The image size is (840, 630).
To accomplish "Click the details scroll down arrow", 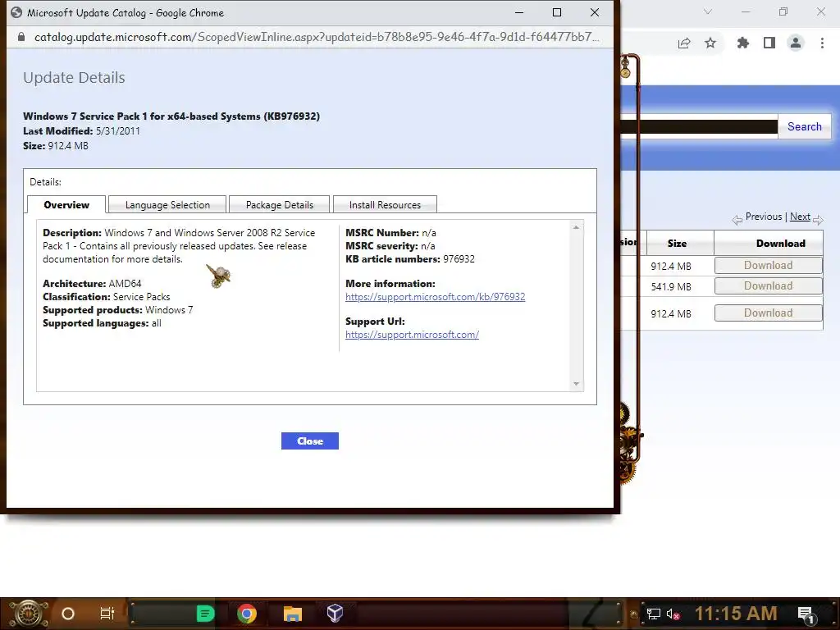I will (x=576, y=384).
